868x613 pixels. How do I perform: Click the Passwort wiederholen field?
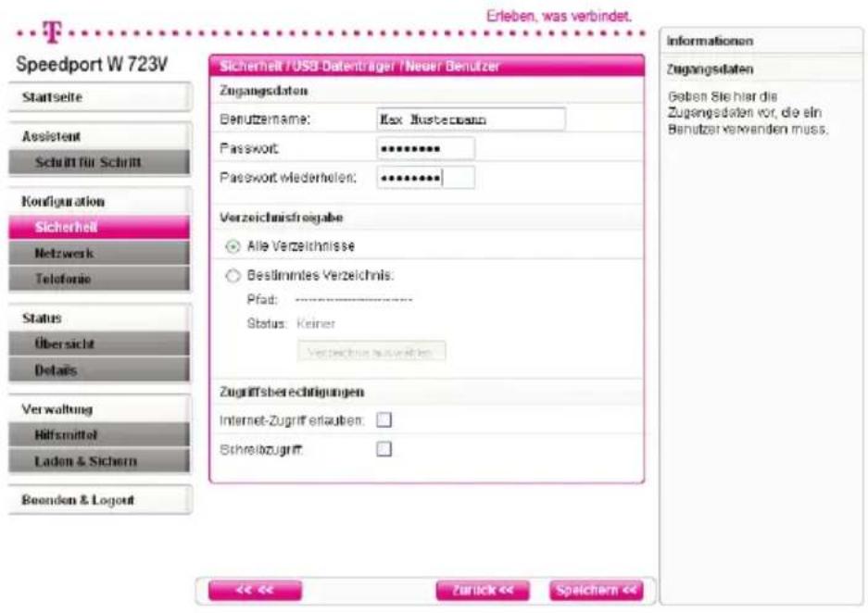coord(426,178)
